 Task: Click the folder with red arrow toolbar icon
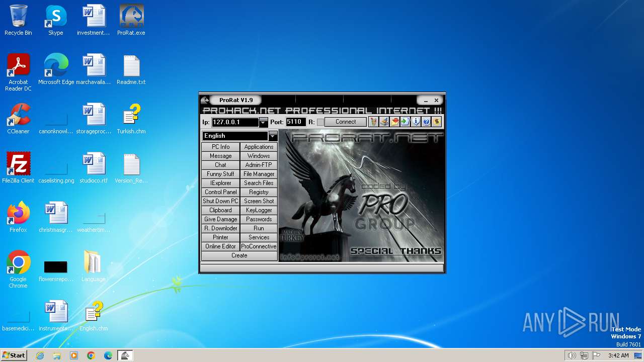[394, 122]
